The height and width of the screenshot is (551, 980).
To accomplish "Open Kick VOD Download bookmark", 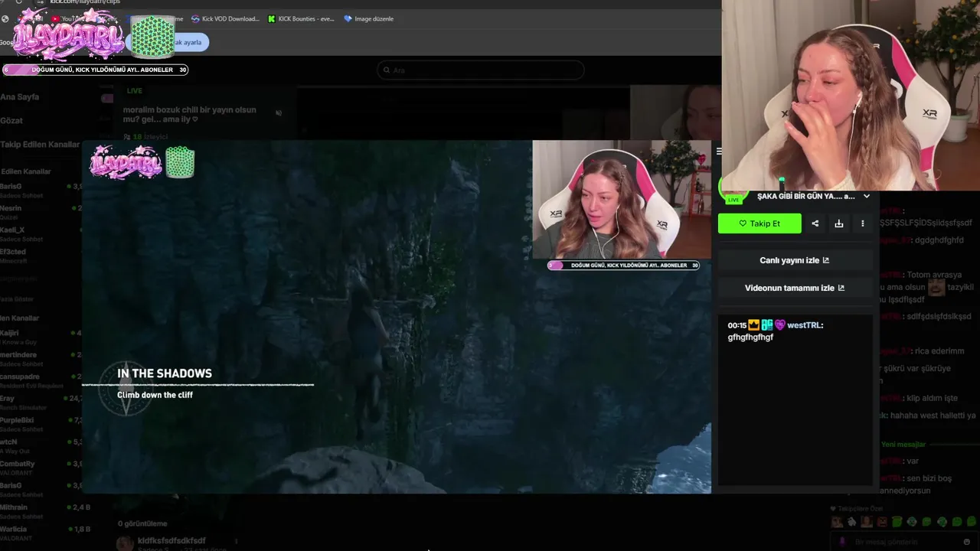I will 225,18.
